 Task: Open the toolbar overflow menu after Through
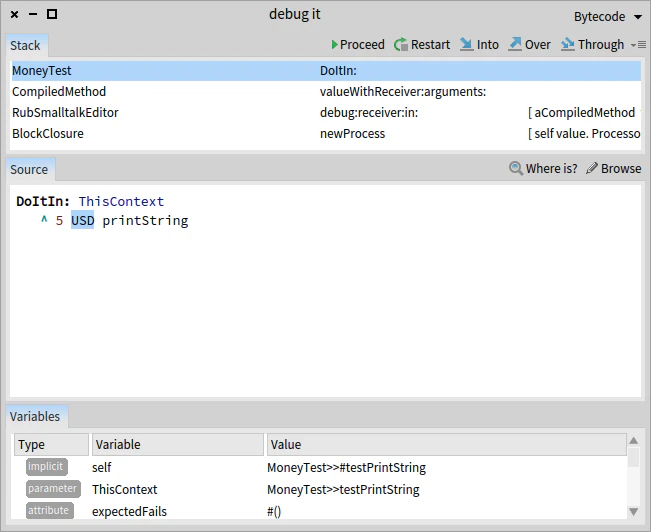[x=639, y=44]
